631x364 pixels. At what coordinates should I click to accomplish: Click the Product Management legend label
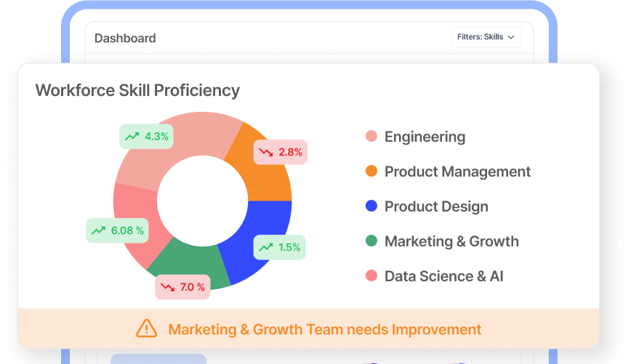click(457, 171)
